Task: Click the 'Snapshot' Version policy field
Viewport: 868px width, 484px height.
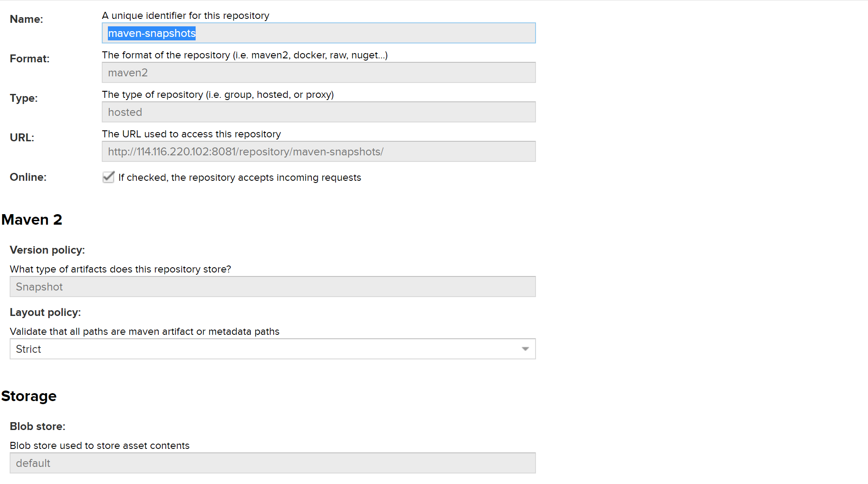Action: (272, 287)
